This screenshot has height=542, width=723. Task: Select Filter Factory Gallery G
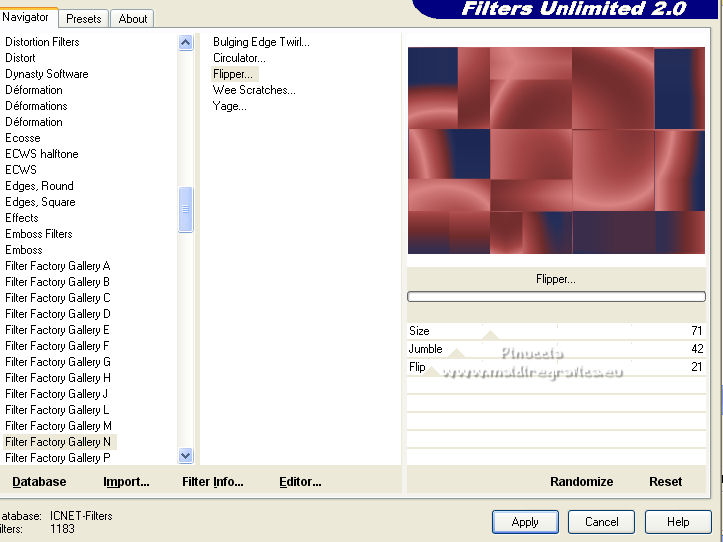tap(58, 362)
